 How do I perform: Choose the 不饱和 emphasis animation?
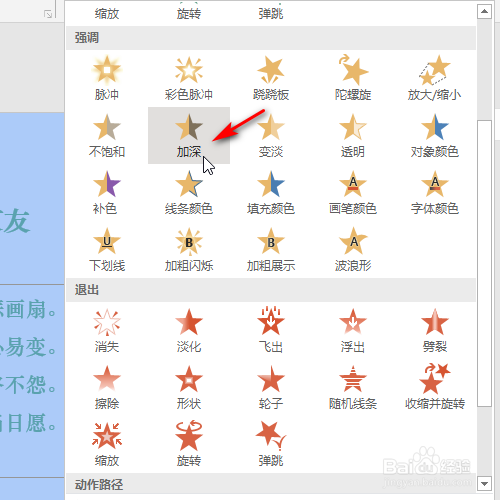point(107,136)
